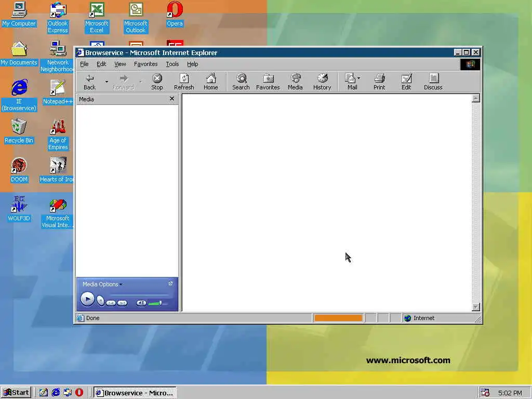This screenshot has width=532, height=399.
Task: Select the Notepad++ desktop shortcut
Action: 58,92
